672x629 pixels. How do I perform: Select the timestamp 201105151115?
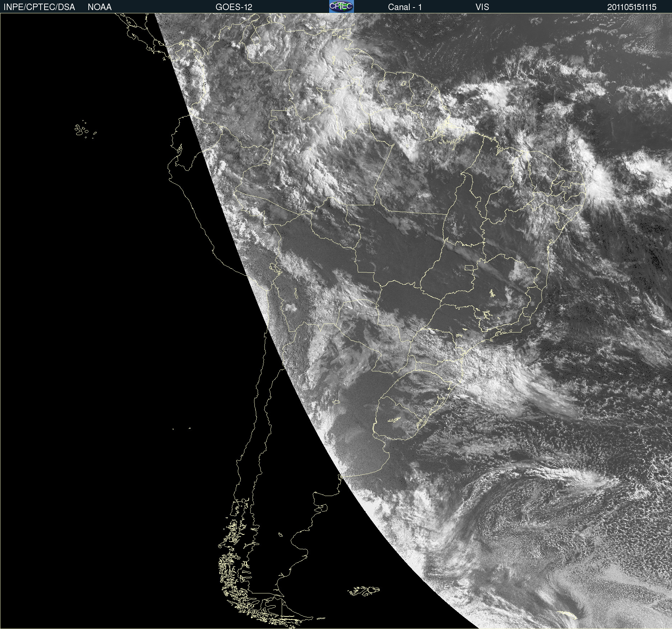click(632, 7)
